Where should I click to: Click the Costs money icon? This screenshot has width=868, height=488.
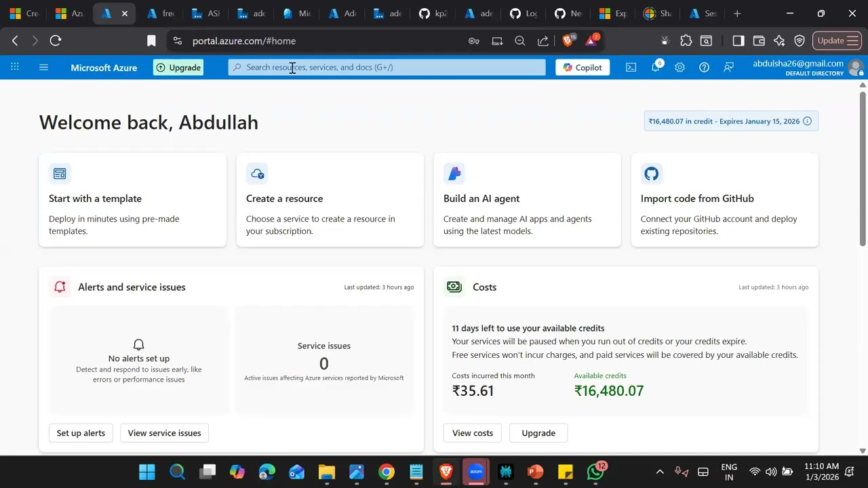pos(454,287)
